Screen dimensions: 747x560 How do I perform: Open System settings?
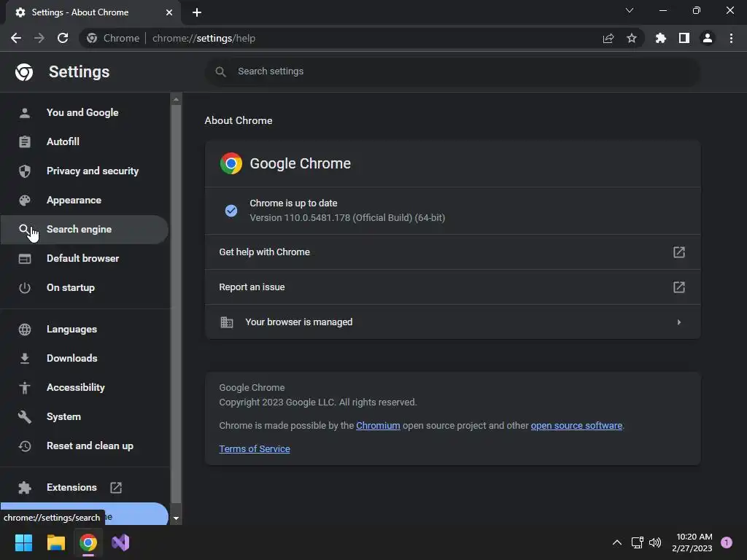click(x=85, y=416)
